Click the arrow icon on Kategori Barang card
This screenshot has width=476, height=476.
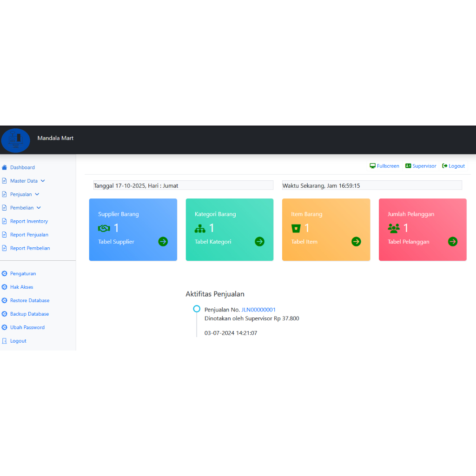click(259, 242)
